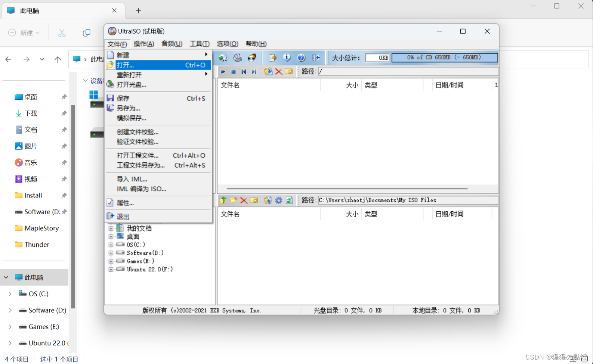Click the new folder icon in image pane
593x364 pixels.
pos(289,72)
